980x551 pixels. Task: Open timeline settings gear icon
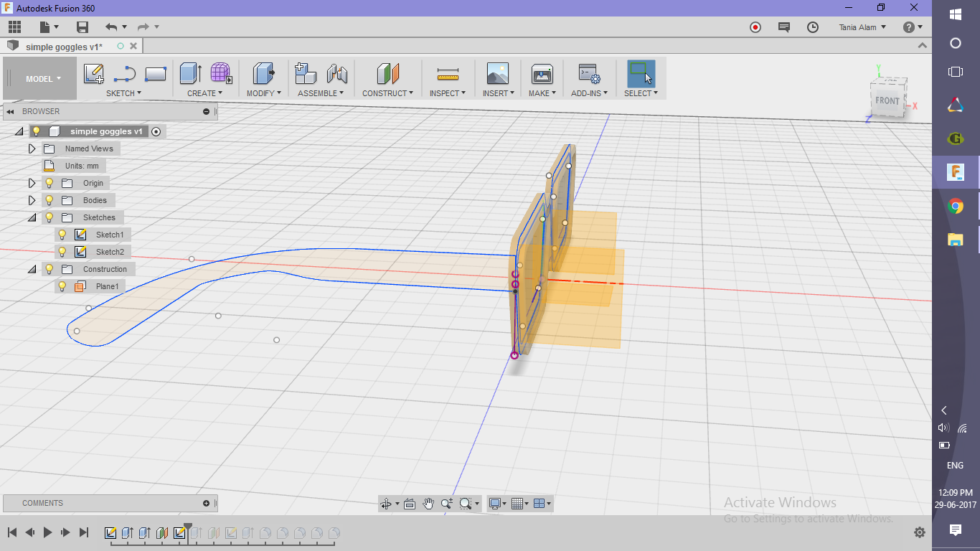[x=920, y=532]
